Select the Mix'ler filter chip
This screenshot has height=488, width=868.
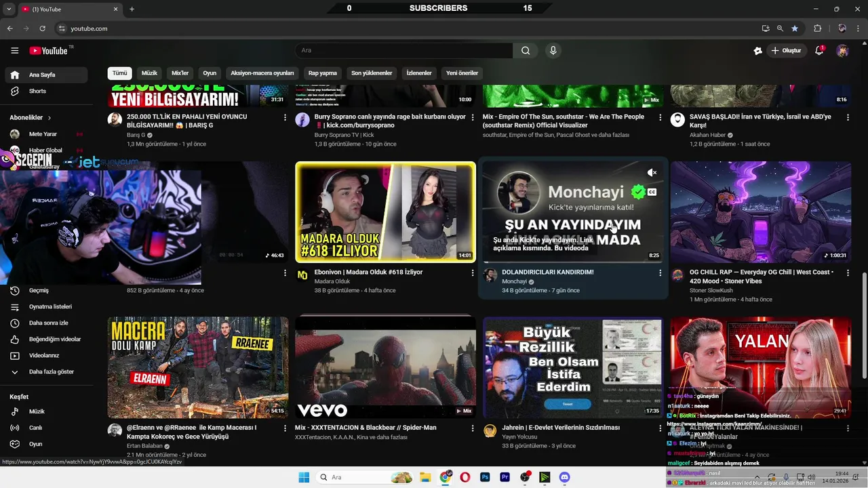click(180, 73)
